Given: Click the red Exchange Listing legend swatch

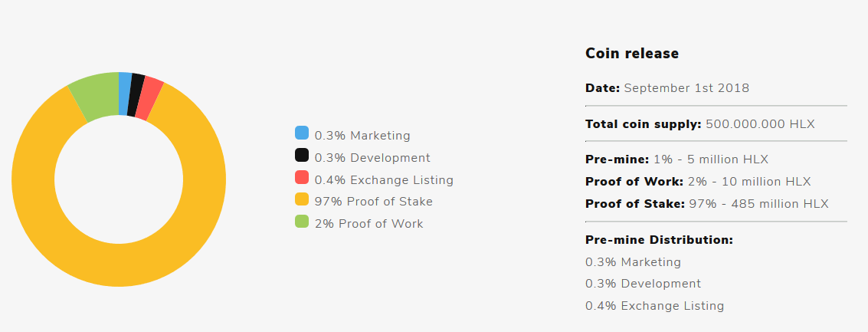Looking at the screenshot, I should tap(302, 177).
